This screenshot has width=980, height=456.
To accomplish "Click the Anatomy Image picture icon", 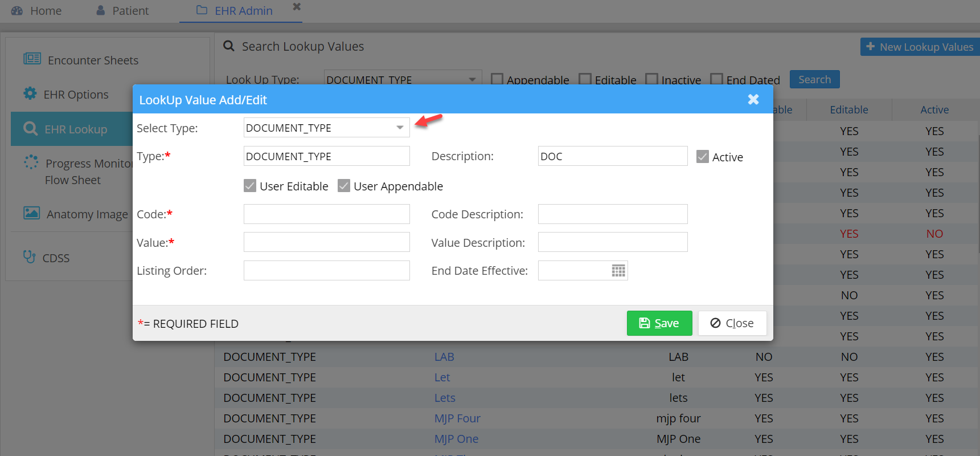I will [31, 213].
